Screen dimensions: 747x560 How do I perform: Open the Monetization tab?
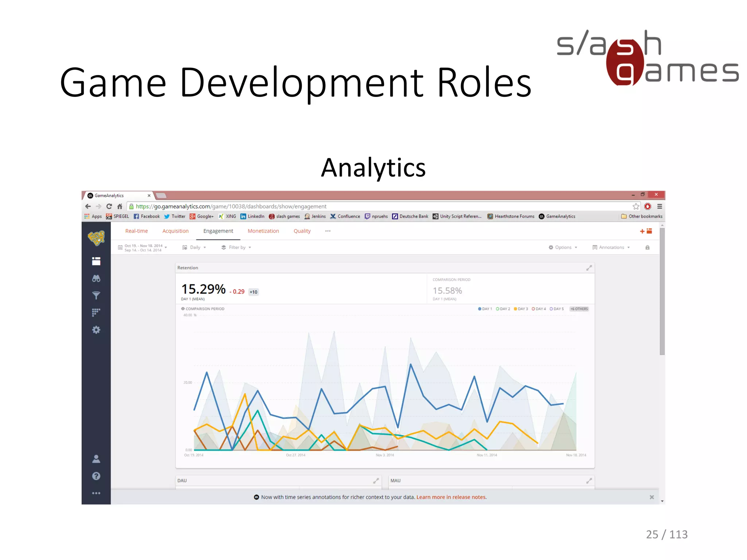pos(263,231)
